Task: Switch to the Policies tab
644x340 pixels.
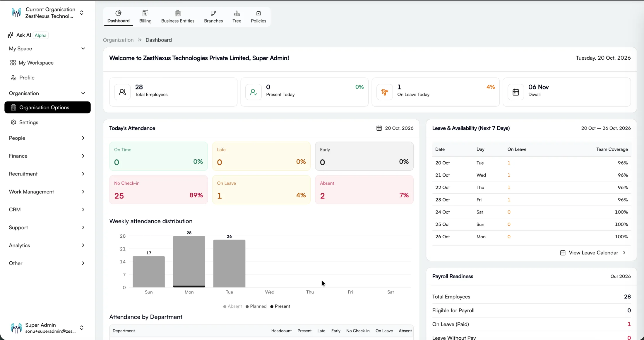Action: point(258,17)
